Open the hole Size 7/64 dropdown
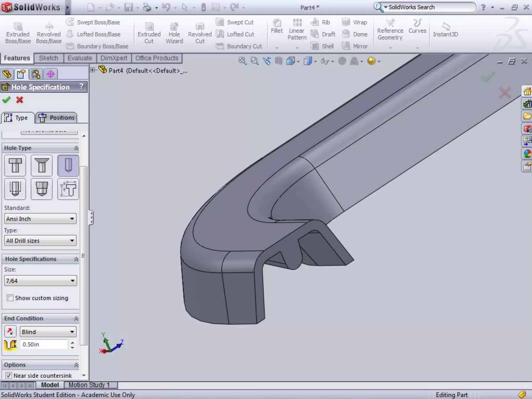Viewport: 532px width, 399px height. point(40,281)
